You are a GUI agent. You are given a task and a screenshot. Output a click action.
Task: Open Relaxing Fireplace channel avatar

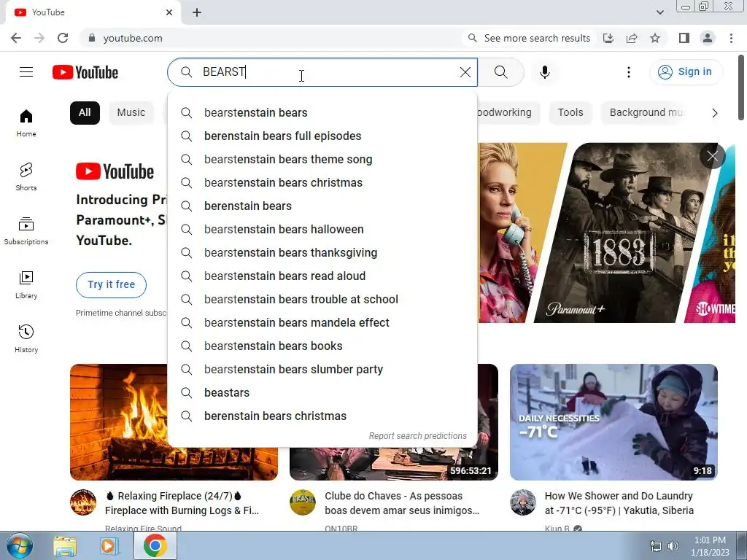83,502
